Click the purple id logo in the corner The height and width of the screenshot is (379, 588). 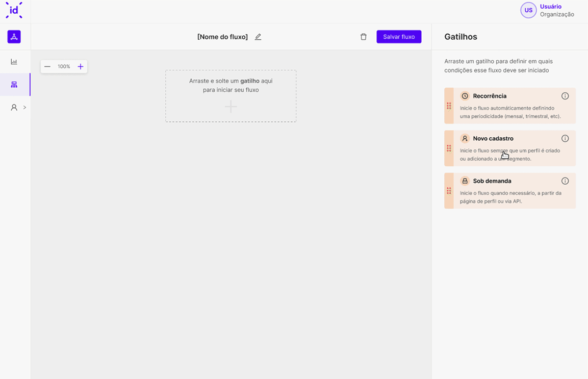pyautogui.click(x=14, y=10)
